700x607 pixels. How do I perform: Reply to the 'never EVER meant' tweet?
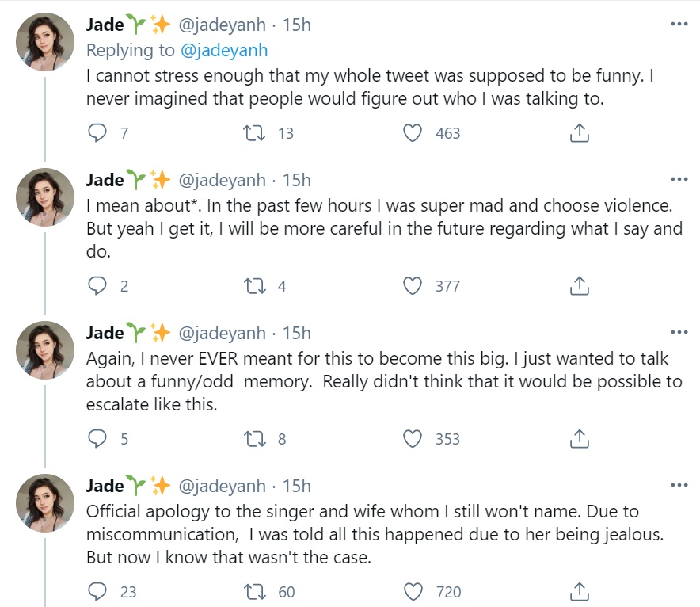pyautogui.click(x=97, y=439)
